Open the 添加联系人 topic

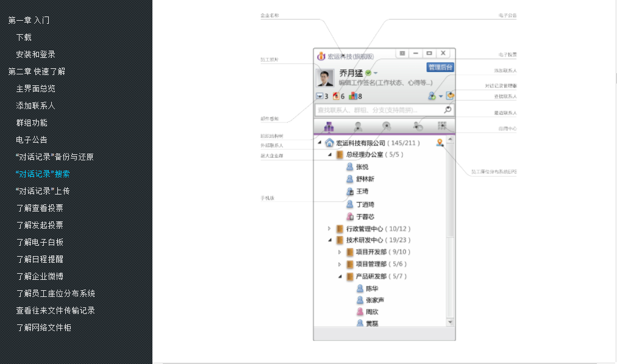[x=35, y=105]
